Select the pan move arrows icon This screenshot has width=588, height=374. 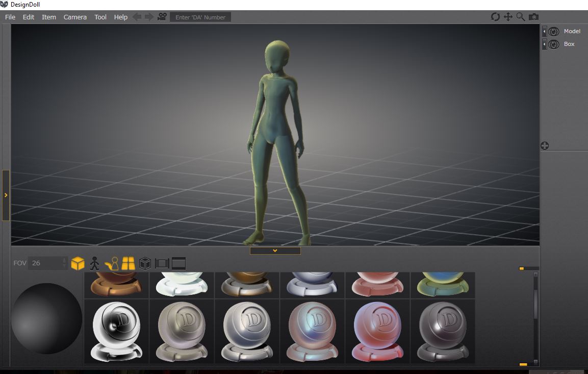[508, 17]
